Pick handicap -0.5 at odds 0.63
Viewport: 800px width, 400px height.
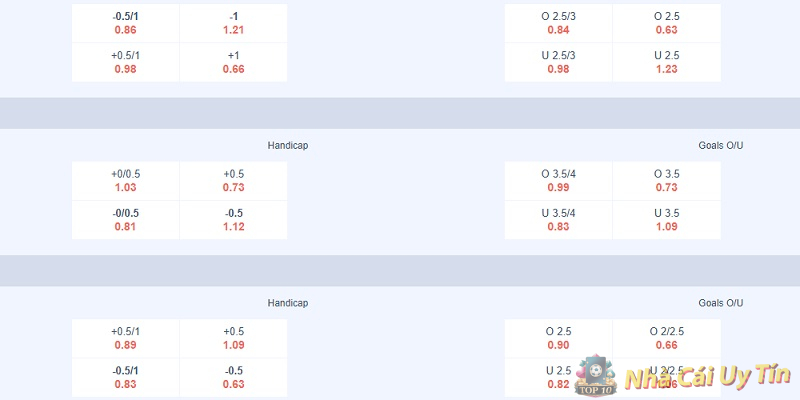pyautogui.click(x=233, y=377)
